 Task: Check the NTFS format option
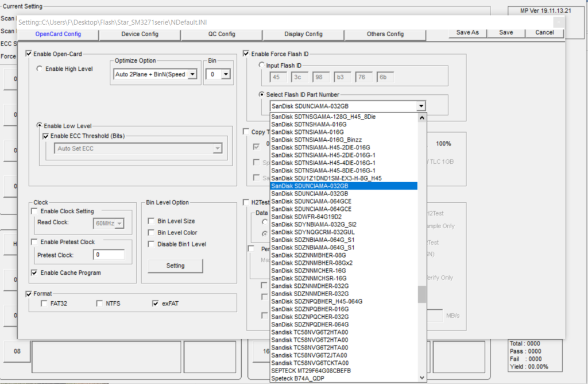tap(99, 304)
